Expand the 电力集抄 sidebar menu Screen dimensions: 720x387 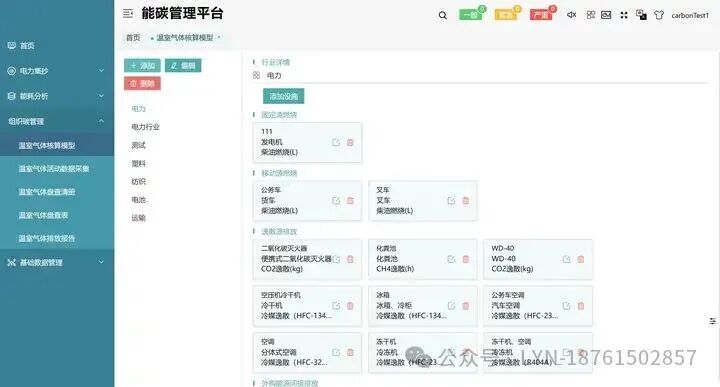57,71
